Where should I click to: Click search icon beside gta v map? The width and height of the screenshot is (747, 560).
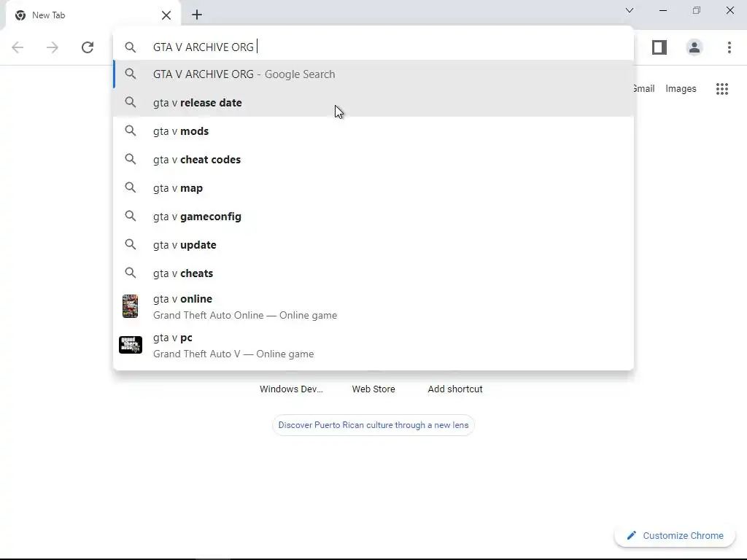(130, 187)
